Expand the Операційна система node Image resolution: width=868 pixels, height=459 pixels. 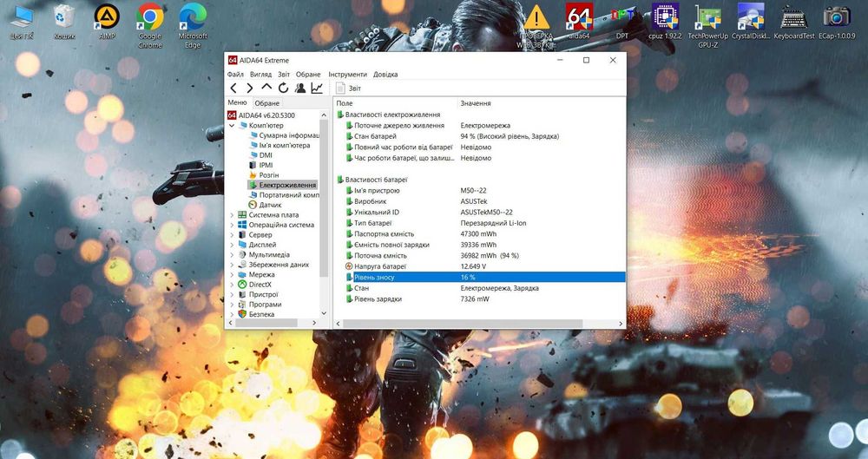(232, 225)
